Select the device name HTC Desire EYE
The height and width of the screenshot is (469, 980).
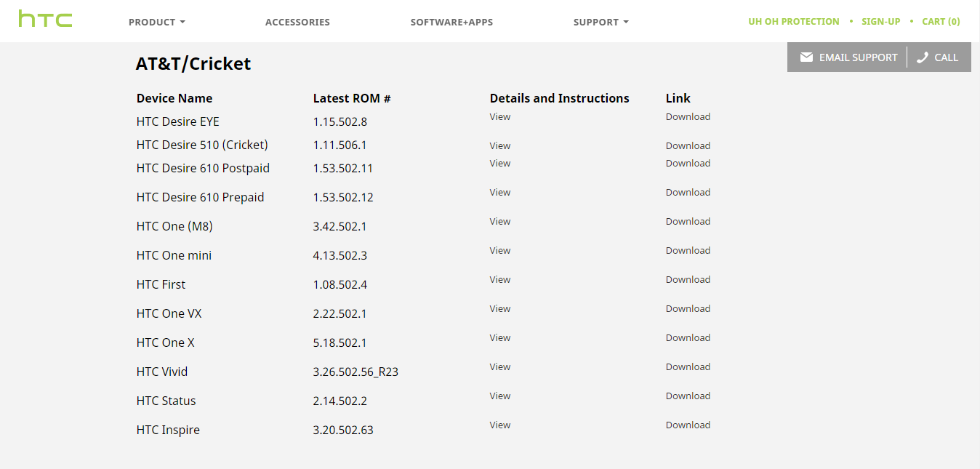[178, 121]
